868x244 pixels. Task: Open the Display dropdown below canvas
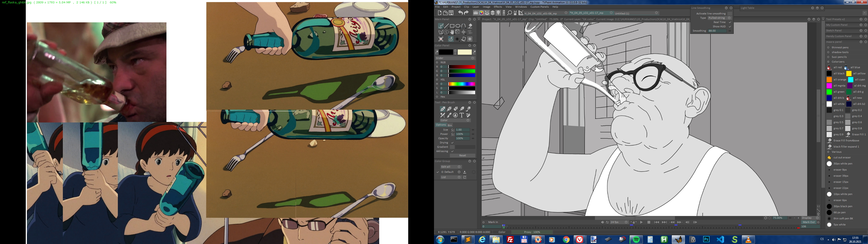810,218
